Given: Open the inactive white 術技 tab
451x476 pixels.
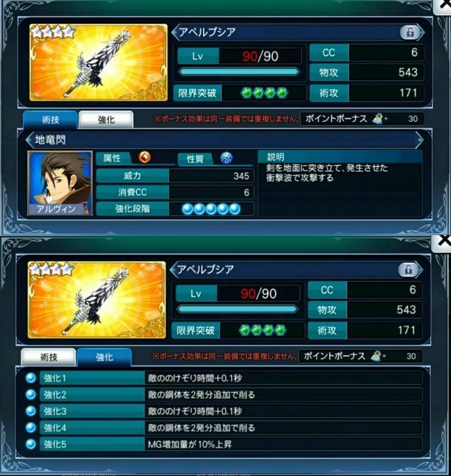Looking at the screenshot, I should 49,358.
